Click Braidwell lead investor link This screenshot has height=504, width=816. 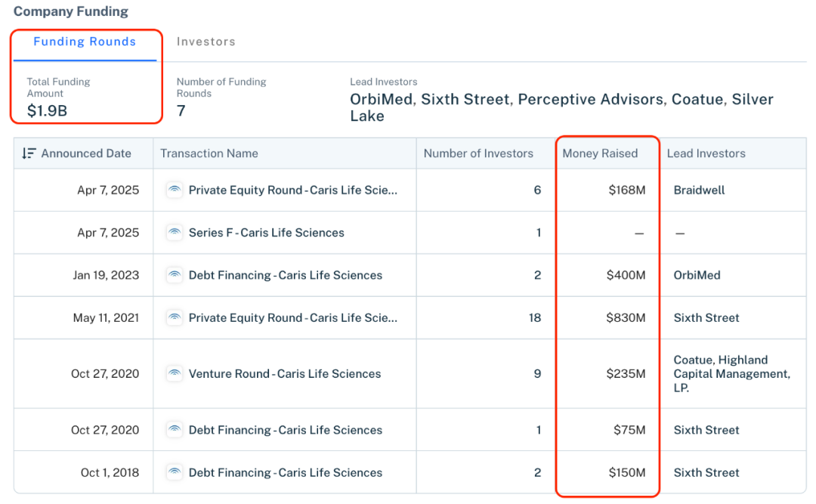coord(699,190)
